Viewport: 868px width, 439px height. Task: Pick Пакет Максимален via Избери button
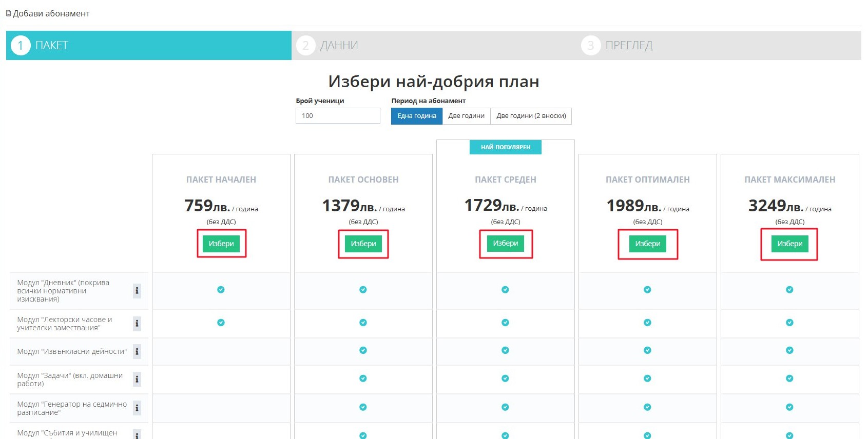click(789, 244)
